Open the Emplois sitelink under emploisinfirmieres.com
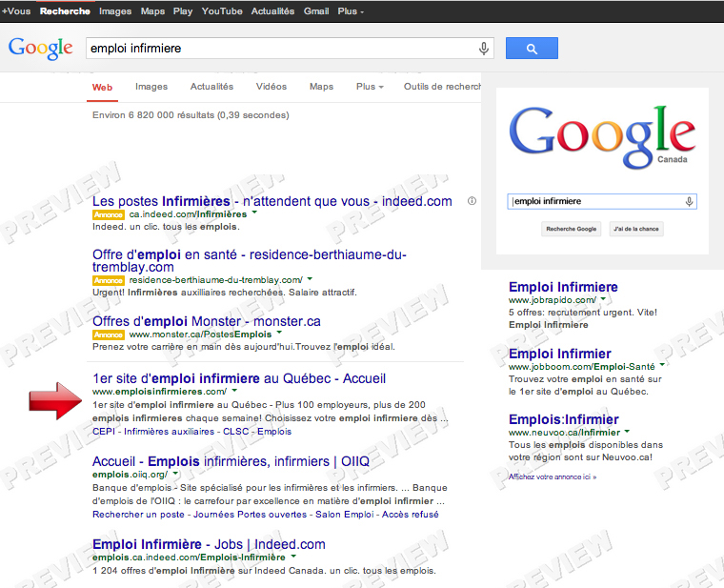The width and height of the screenshot is (724, 588). [274, 432]
